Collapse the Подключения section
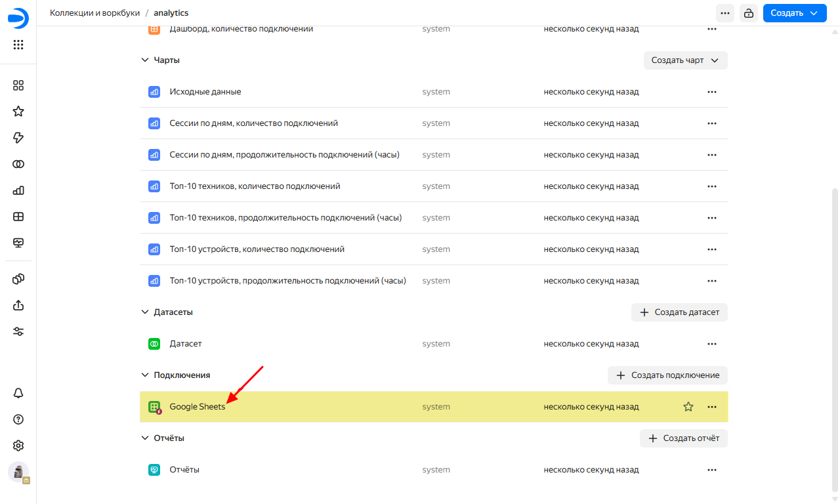Viewport: 840px width, 504px height. pyautogui.click(x=145, y=375)
